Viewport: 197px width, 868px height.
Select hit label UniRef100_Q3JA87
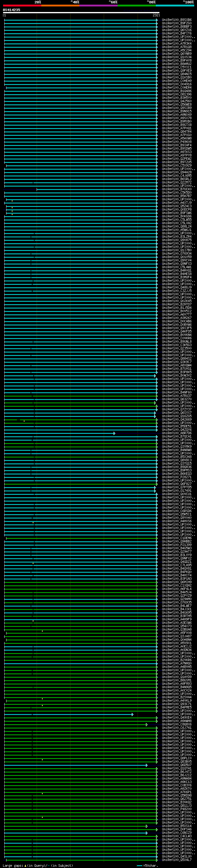coord(177,636)
